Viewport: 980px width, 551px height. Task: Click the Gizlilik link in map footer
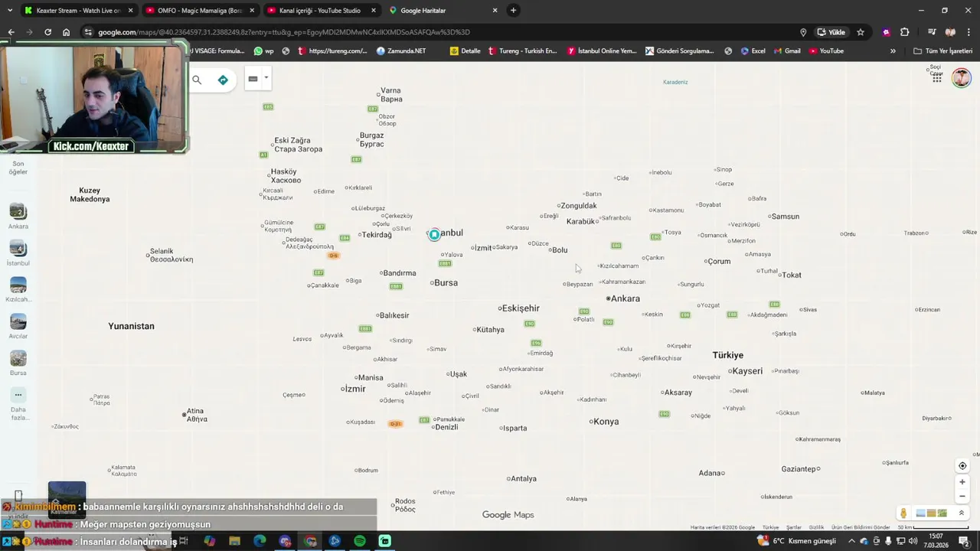click(x=817, y=527)
